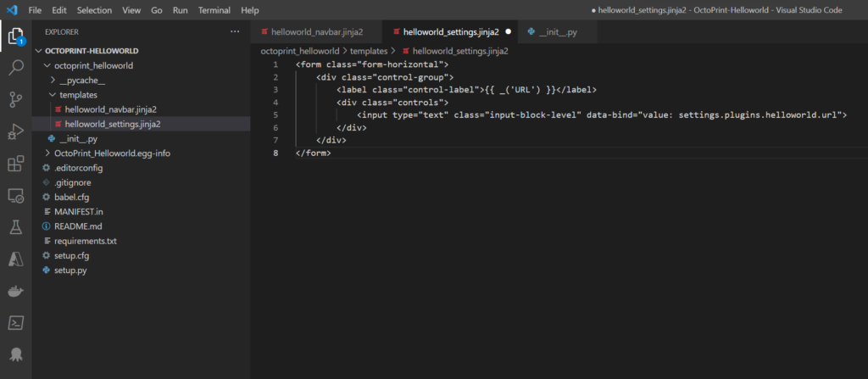Click the Python icon on __init__.py tab

coord(531,32)
